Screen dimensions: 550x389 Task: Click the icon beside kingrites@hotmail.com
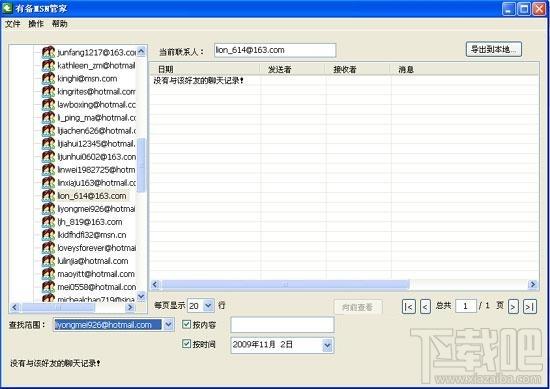(x=48, y=91)
